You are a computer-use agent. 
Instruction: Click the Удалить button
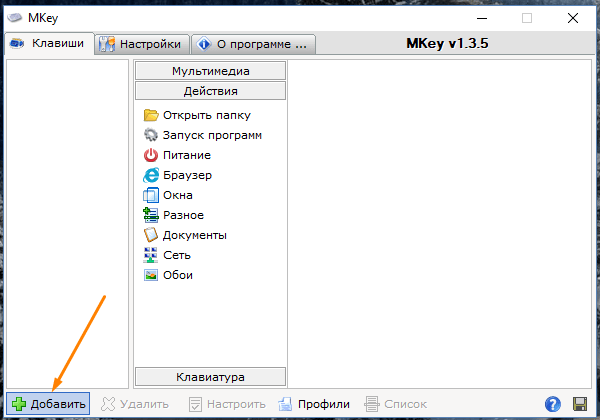pyautogui.click(x=135, y=404)
